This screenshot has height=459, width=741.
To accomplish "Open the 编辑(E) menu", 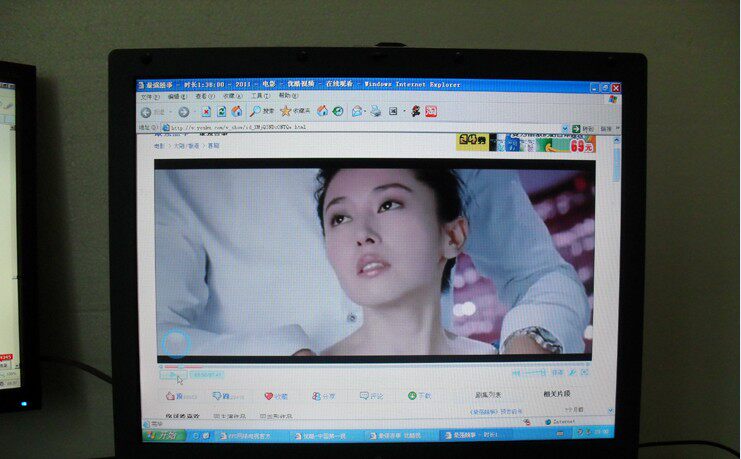I will (x=177, y=96).
